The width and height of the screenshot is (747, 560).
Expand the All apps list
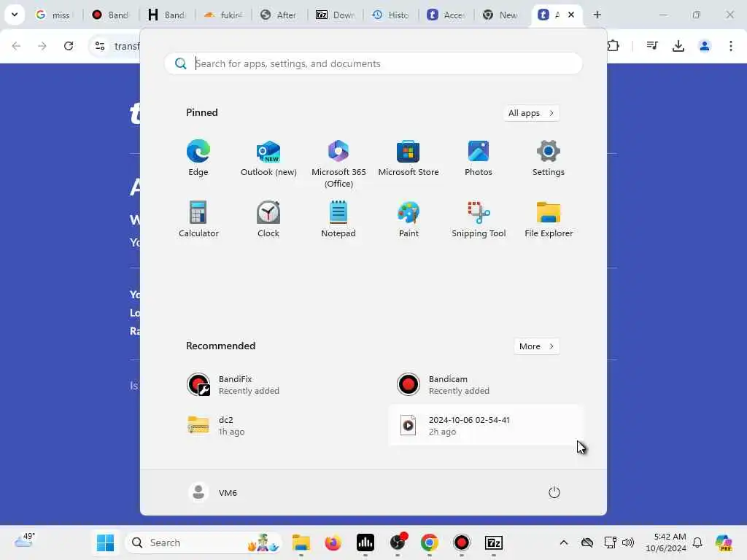point(531,113)
